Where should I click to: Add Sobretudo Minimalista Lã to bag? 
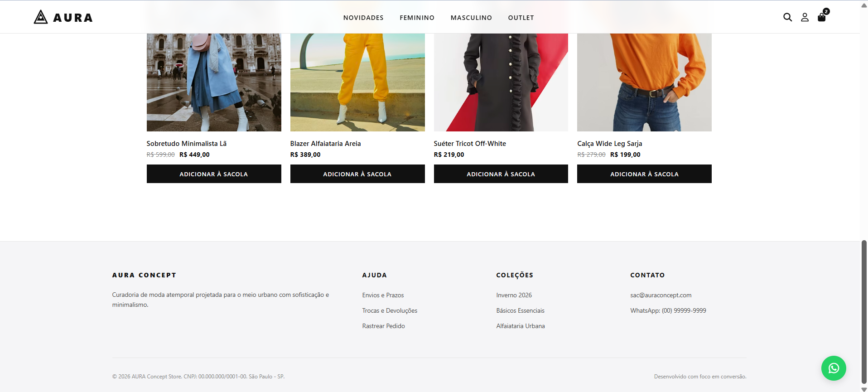tap(214, 174)
